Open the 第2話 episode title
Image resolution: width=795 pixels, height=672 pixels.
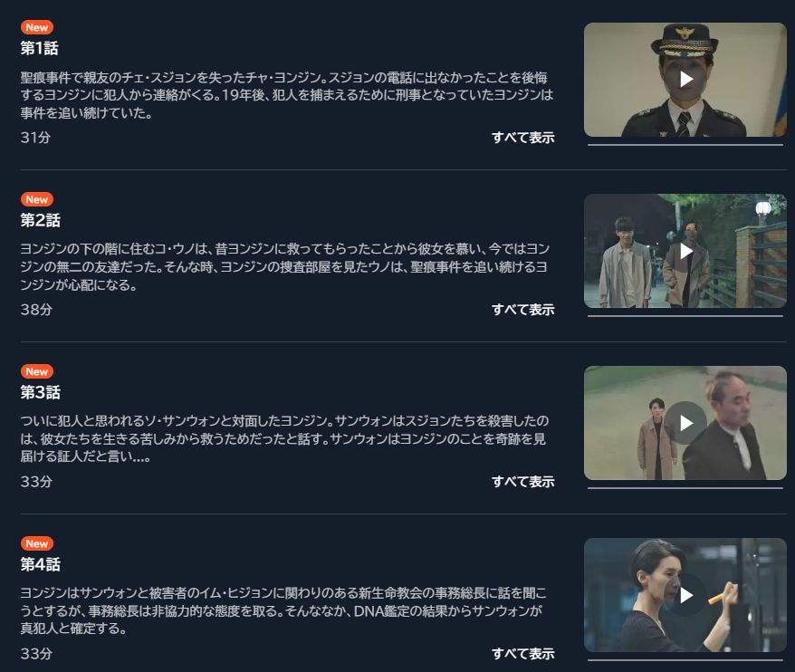40,220
